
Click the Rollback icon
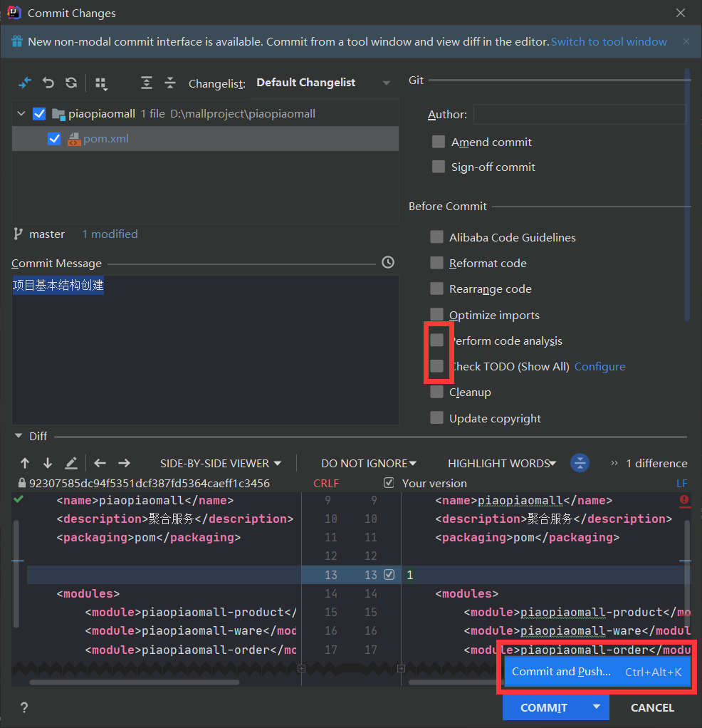48,83
